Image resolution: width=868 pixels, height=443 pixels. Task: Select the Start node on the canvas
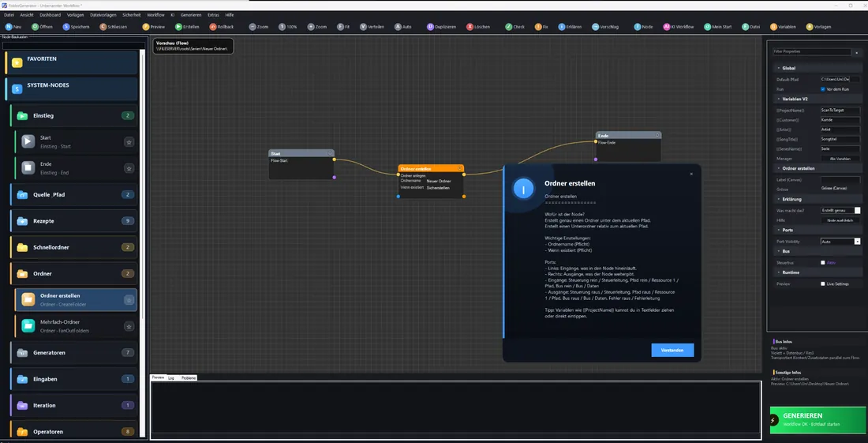point(301,164)
